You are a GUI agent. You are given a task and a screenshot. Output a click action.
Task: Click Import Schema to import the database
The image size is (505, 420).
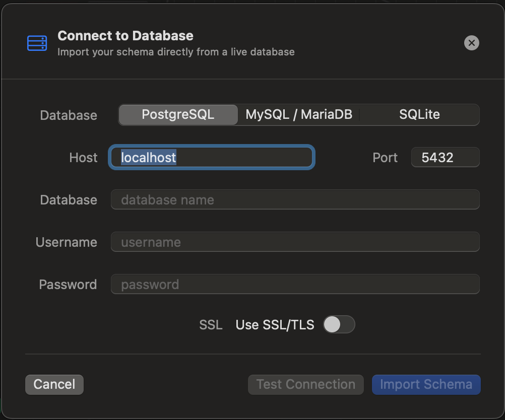tap(426, 384)
